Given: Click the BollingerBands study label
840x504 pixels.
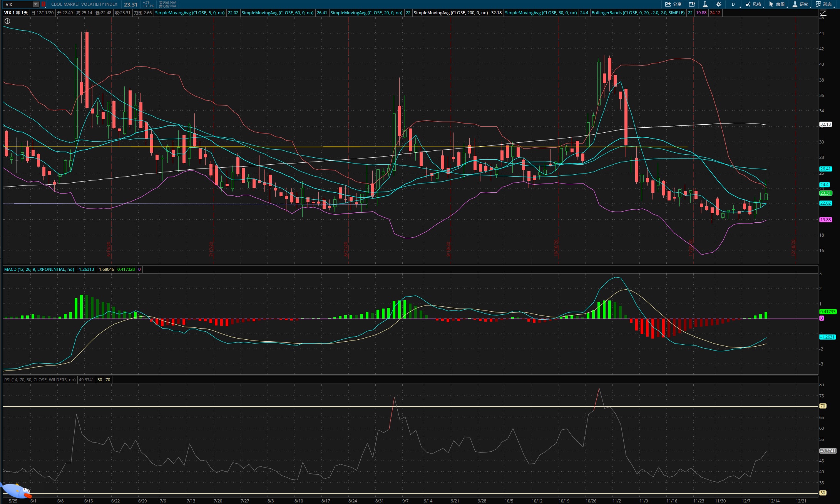Looking at the screenshot, I should [638, 13].
